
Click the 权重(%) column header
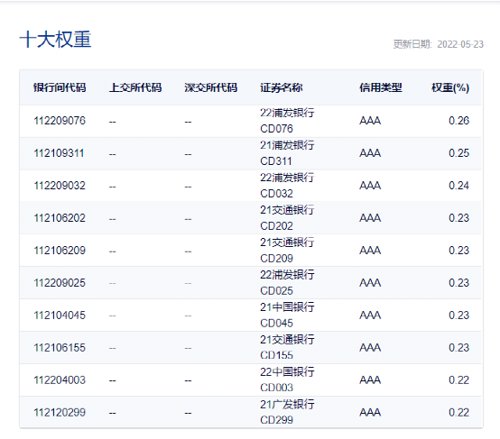click(x=450, y=88)
